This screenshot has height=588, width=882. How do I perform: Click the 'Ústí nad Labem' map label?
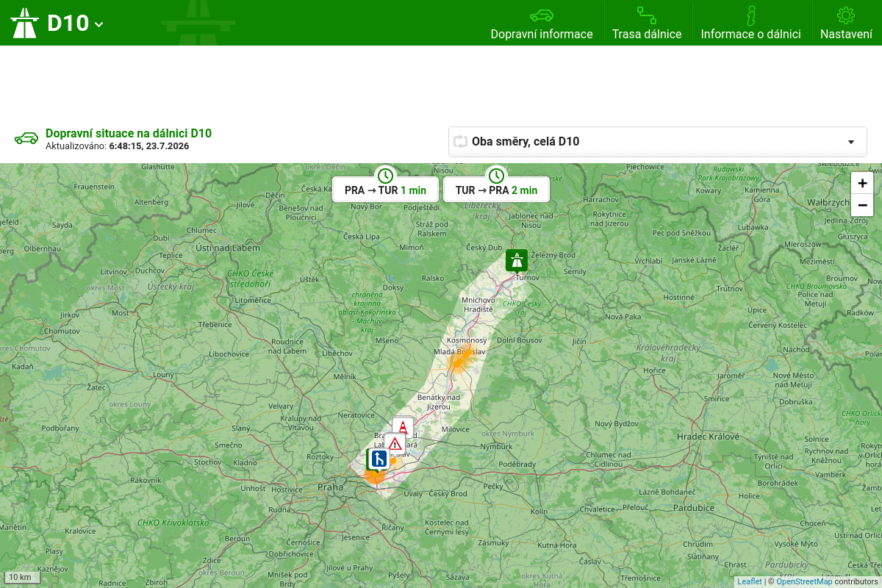pos(228,248)
